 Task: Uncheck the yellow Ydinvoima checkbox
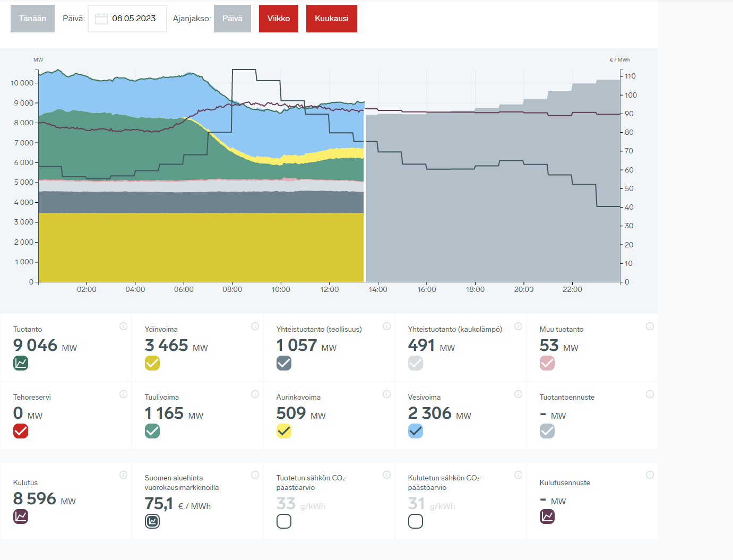(x=152, y=363)
